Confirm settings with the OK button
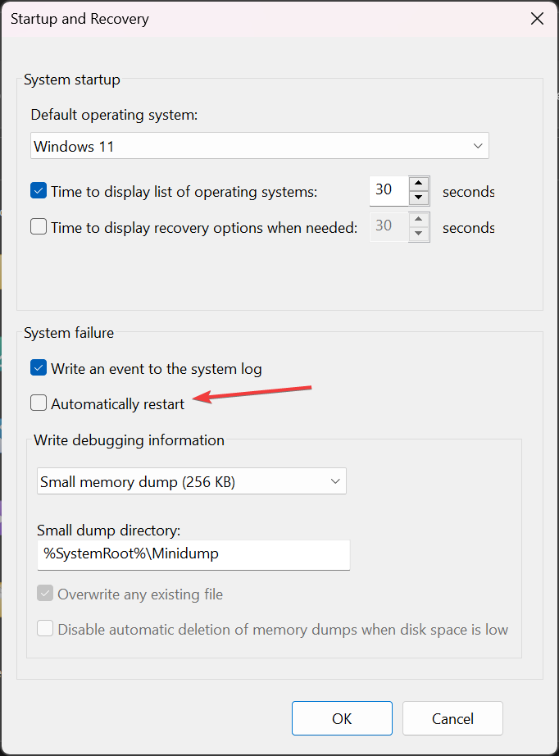Image resolution: width=559 pixels, height=756 pixels. (342, 718)
